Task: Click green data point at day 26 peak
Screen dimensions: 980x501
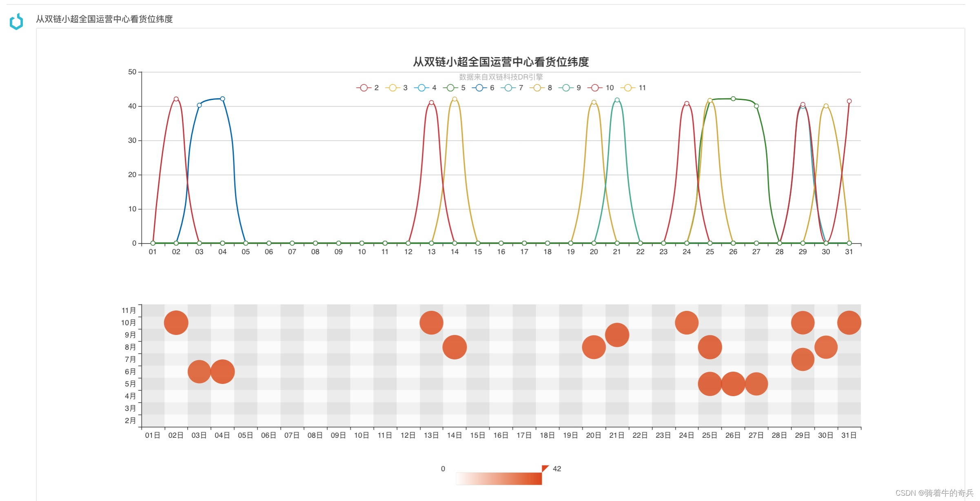Action: (733, 99)
